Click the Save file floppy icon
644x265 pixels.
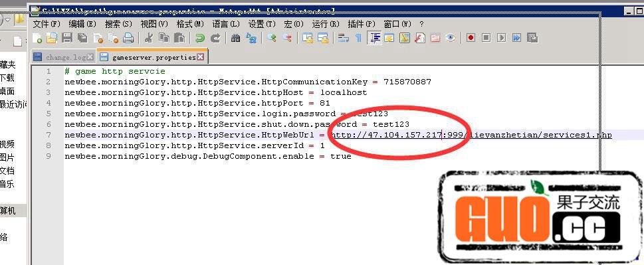pyautogui.click(x=67, y=38)
